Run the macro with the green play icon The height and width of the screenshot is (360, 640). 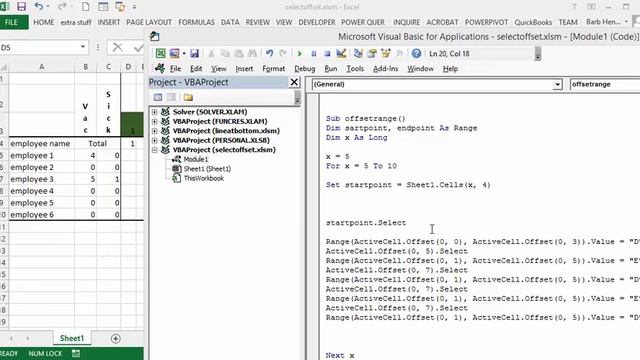click(x=300, y=53)
